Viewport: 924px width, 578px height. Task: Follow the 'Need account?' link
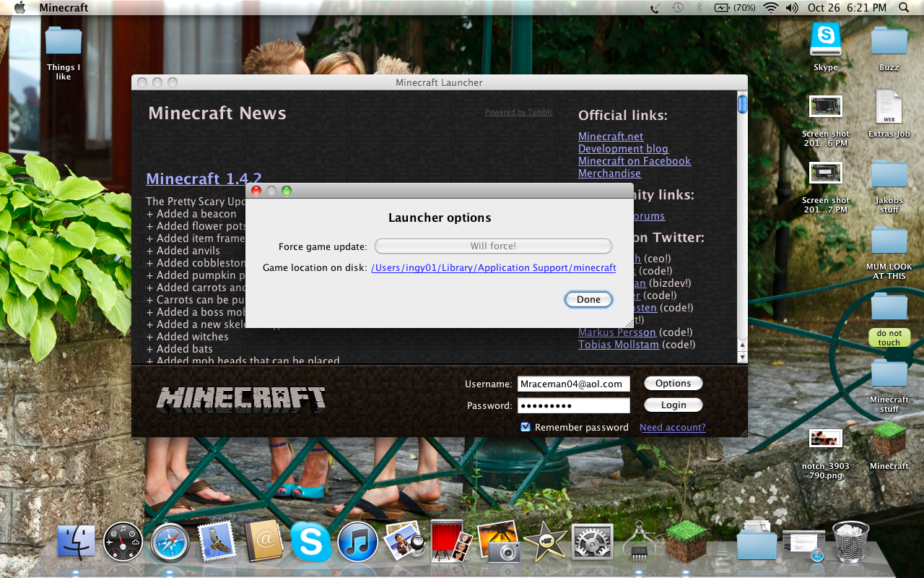[x=673, y=427]
